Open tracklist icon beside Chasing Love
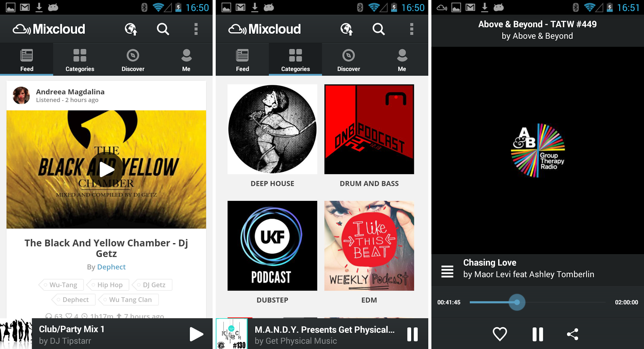 pos(447,271)
